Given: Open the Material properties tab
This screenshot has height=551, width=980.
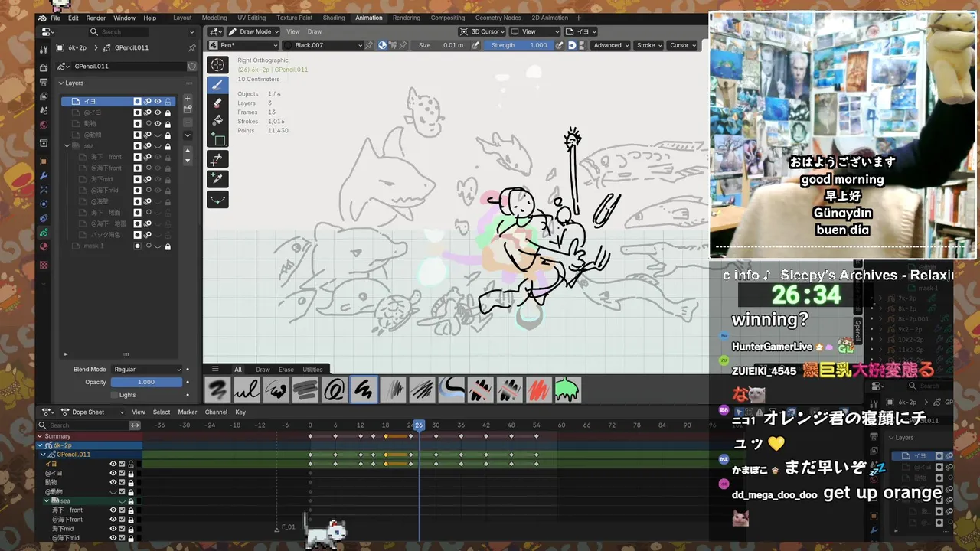Looking at the screenshot, I should [x=44, y=246].
